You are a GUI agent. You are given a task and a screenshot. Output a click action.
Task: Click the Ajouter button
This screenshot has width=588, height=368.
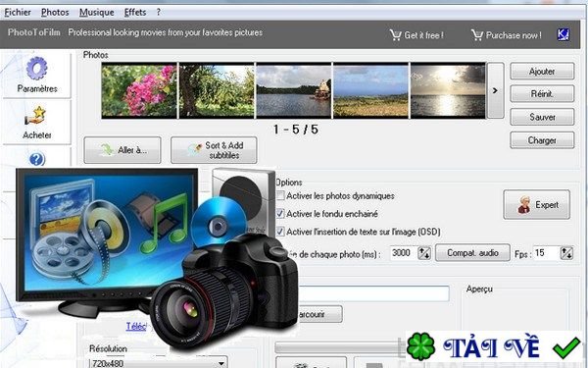click(x=542, y=71)
